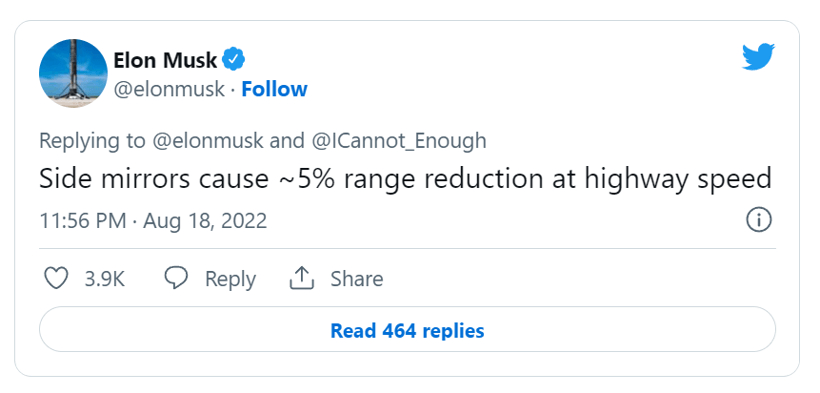This screenshot has height=393, width=820.
Task: Click the reply speech bubble icon
Action: [x=176, y=278]
